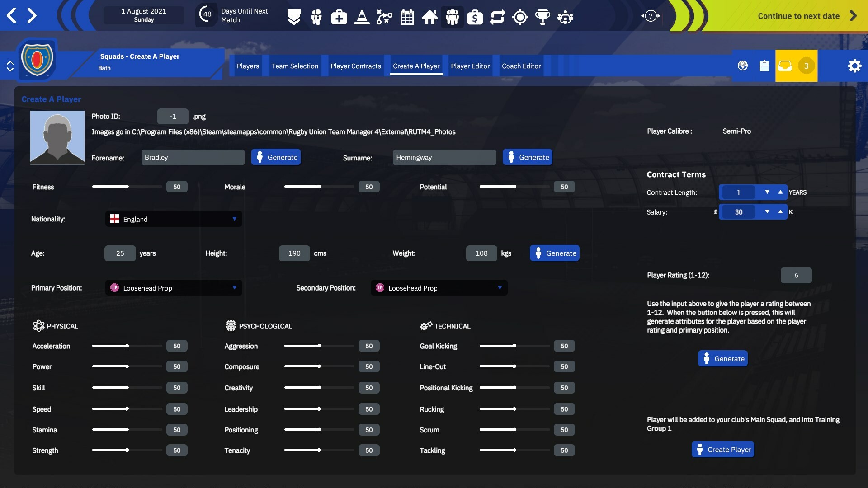The height and width of the screenshot is (488, 868).
Task: Open the Tactics playbook icon
Action: (384, 17)
